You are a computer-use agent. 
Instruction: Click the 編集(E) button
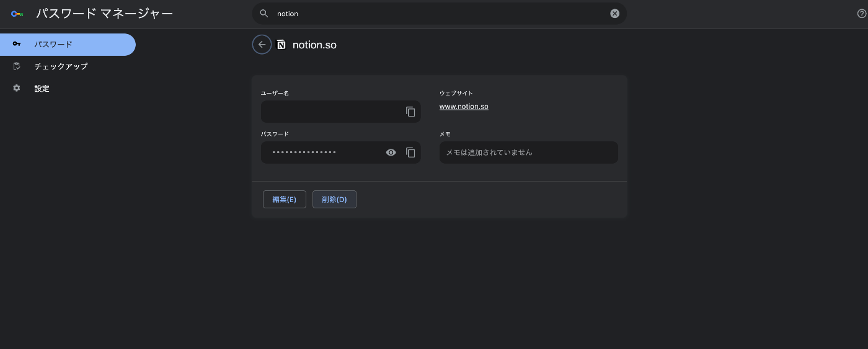[x=285, y=200]
